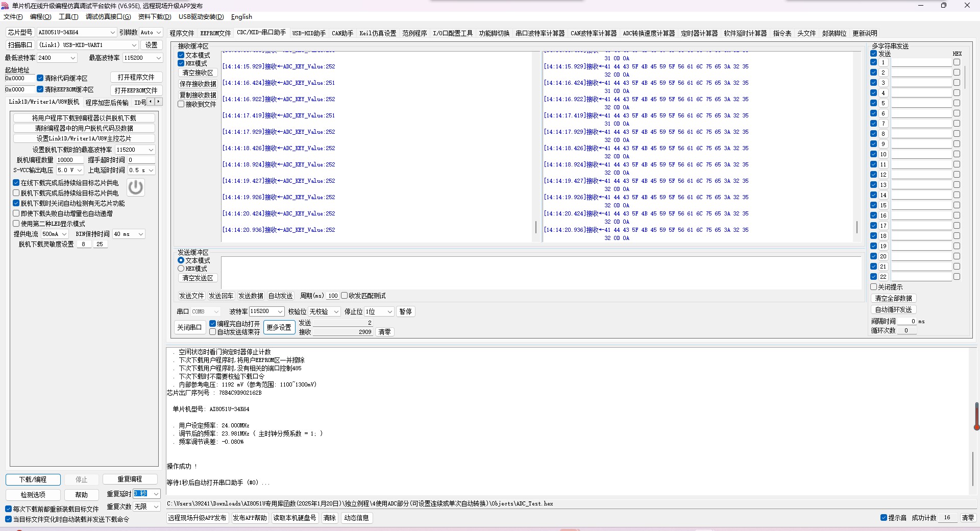Screen dimensions: 980x531
Task: Enable 使用第二种LED显示模式 checkbox
Action: pyautogui.click(x=16, y=224)
